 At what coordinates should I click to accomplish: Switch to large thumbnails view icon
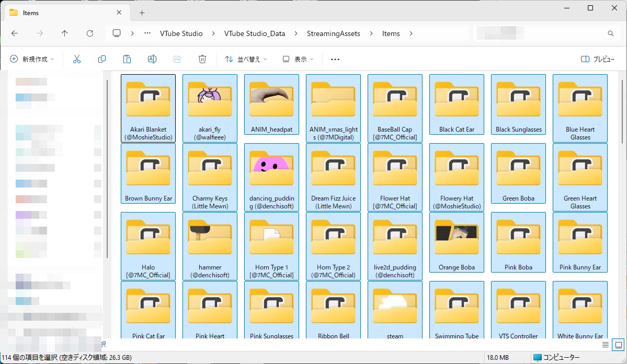[619, 345]
